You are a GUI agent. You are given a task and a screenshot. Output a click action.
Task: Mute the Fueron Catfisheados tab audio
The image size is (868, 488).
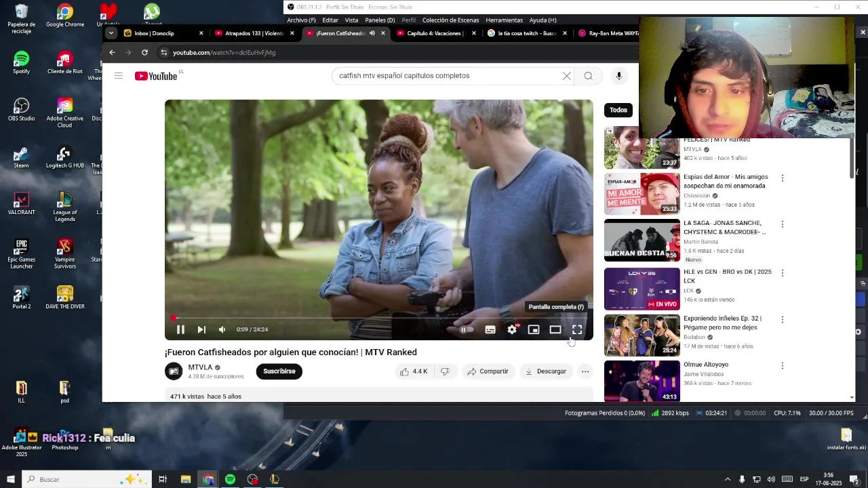click(372, 33)
